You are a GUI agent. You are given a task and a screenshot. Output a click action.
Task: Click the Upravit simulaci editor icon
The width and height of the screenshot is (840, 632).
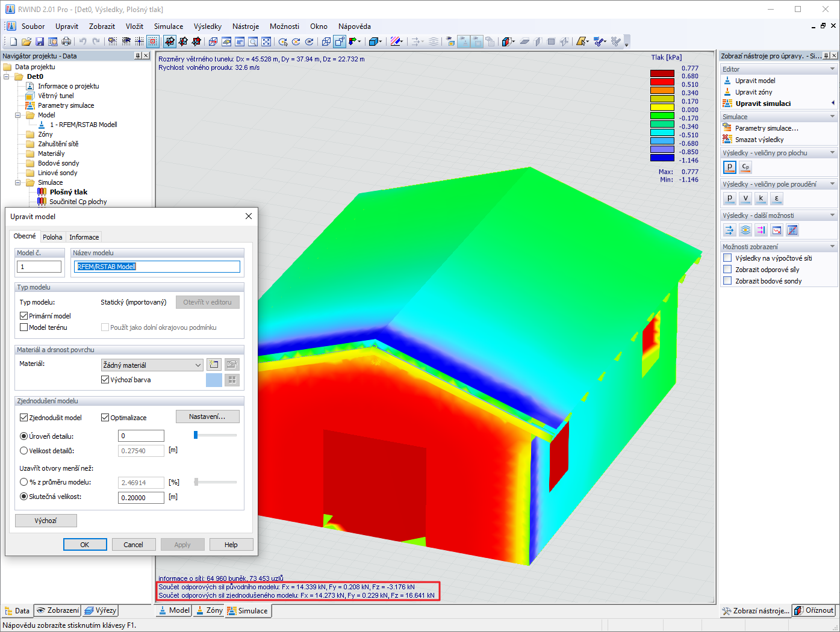click(x=727, y=104)
